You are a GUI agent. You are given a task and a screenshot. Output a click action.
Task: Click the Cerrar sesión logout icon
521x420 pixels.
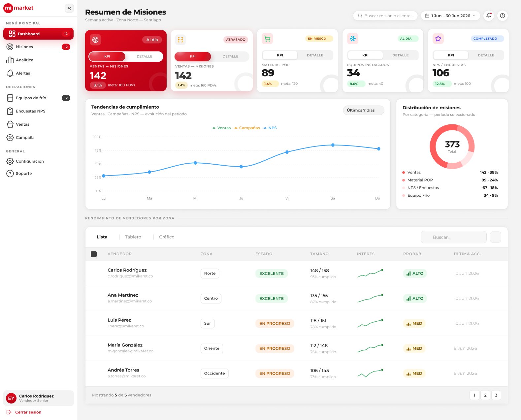click(x=9, y=412)
